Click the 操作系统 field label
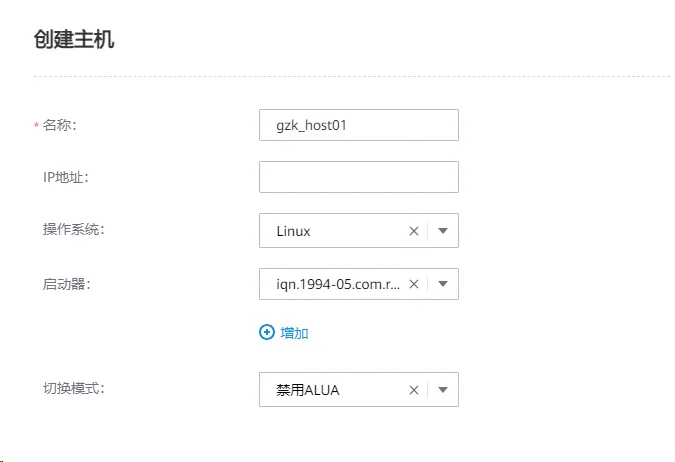 point(67,230)
